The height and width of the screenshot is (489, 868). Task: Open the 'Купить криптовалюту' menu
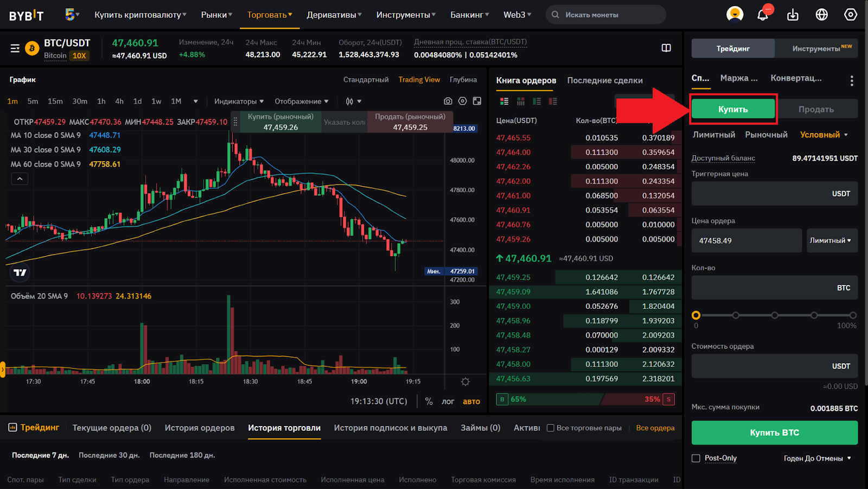tap(140, 15)
